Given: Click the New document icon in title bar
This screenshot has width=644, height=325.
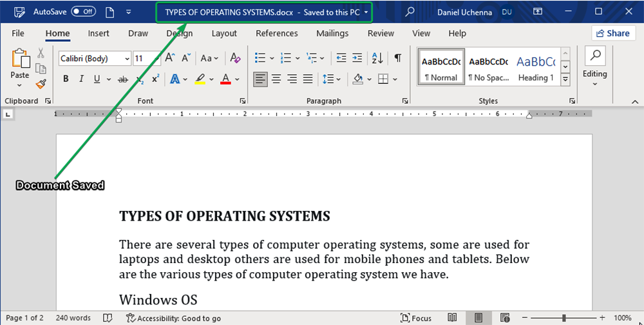Looking at the screenshot, I should [109, 12].
